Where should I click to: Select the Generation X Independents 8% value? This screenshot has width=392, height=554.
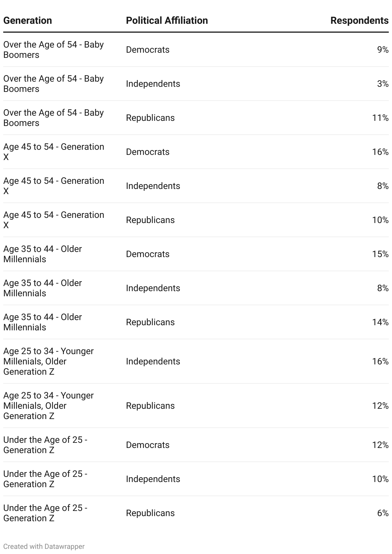pos(383,186)
